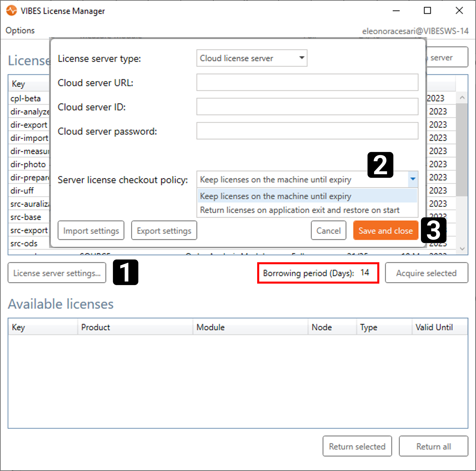
Task: Open License server settings...
Action: tap(57, 273)
